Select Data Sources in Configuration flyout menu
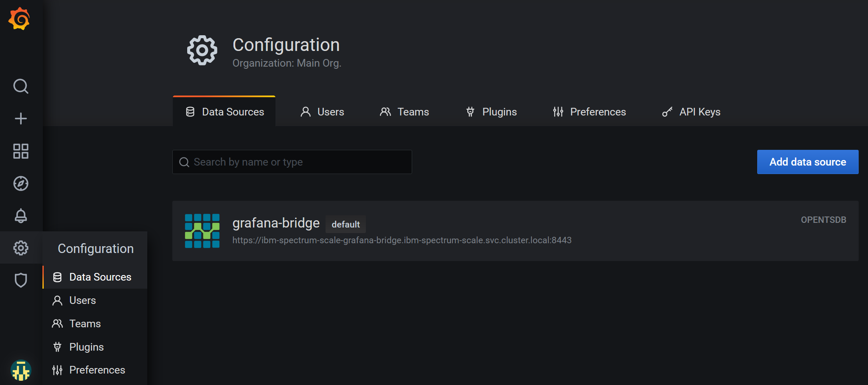Image resolution: width=868 pixels, height=385 pixels. [x=95, y=277]
